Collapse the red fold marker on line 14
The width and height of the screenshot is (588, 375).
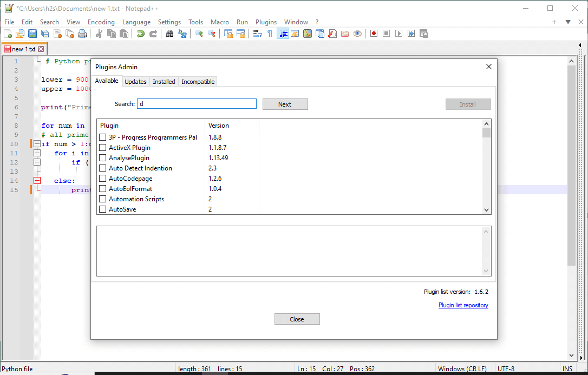pos(37,181)
